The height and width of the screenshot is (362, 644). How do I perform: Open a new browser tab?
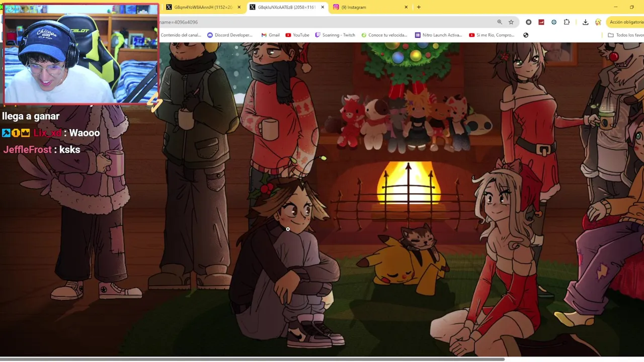[419, 7]
